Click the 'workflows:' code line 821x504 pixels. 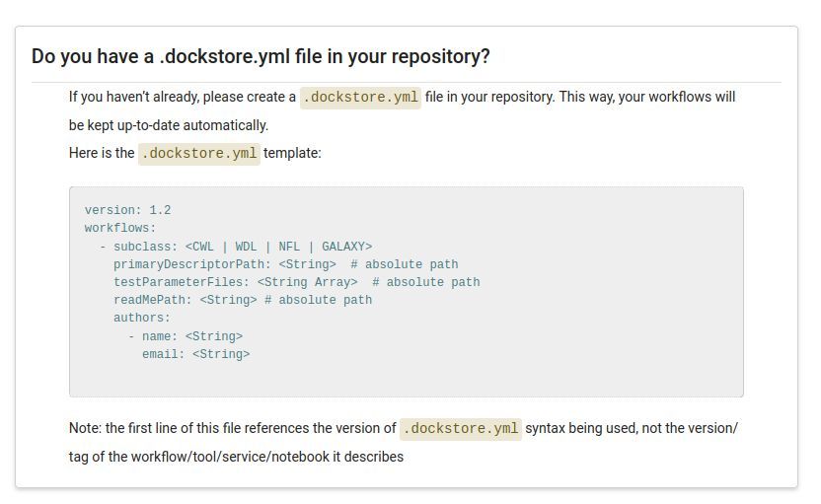pos(120,228)
